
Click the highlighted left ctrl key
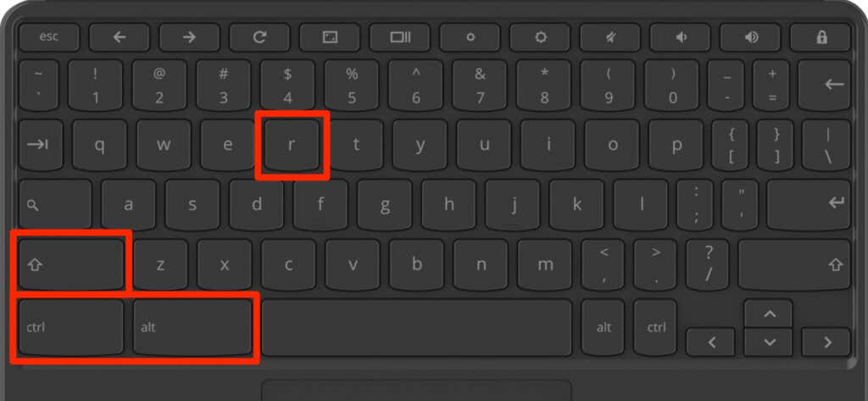[x=71, y=326]
